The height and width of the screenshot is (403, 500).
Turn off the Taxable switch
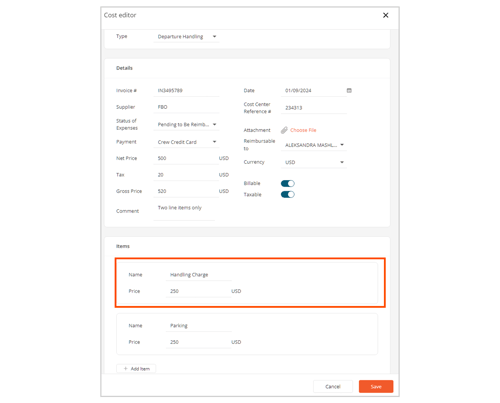click(288, 194)
